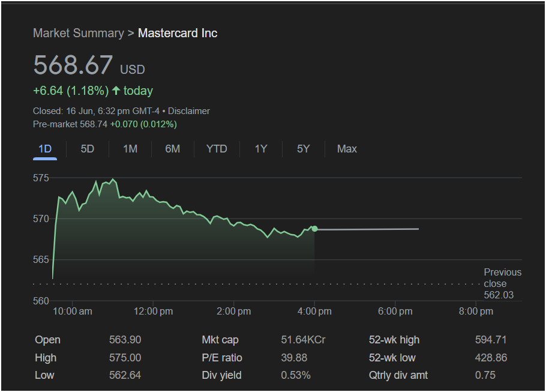Click the +6.64 (1.18%) change value
The height and width of the screenshot is (392, 546).
(71, 91)
